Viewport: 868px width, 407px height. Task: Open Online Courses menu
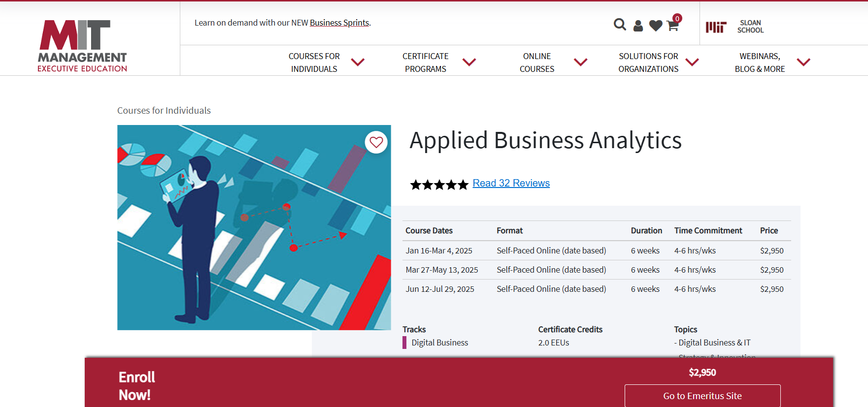[x=537, y=63]
